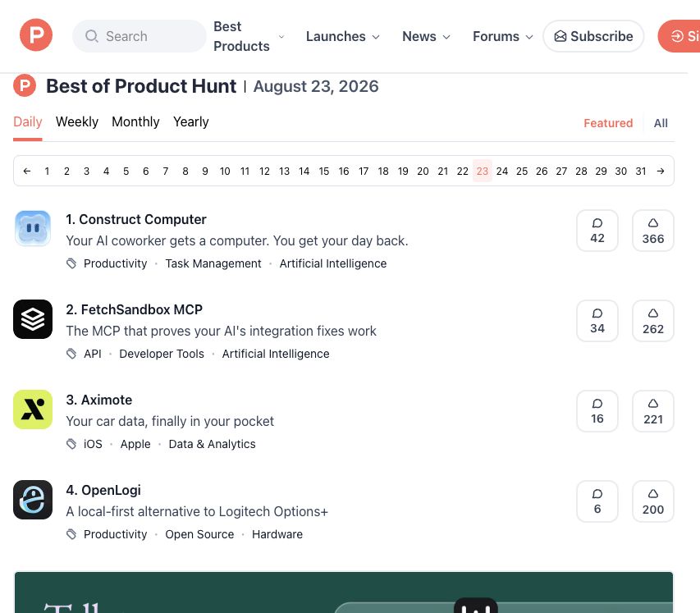
Task: Click the Open Source tag
Action: [199, 534]
